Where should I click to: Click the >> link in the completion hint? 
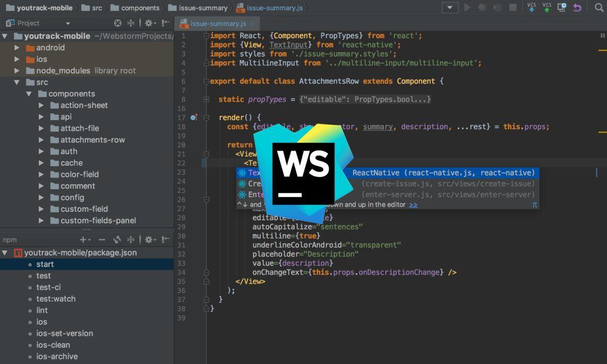[x=414, y=204]
